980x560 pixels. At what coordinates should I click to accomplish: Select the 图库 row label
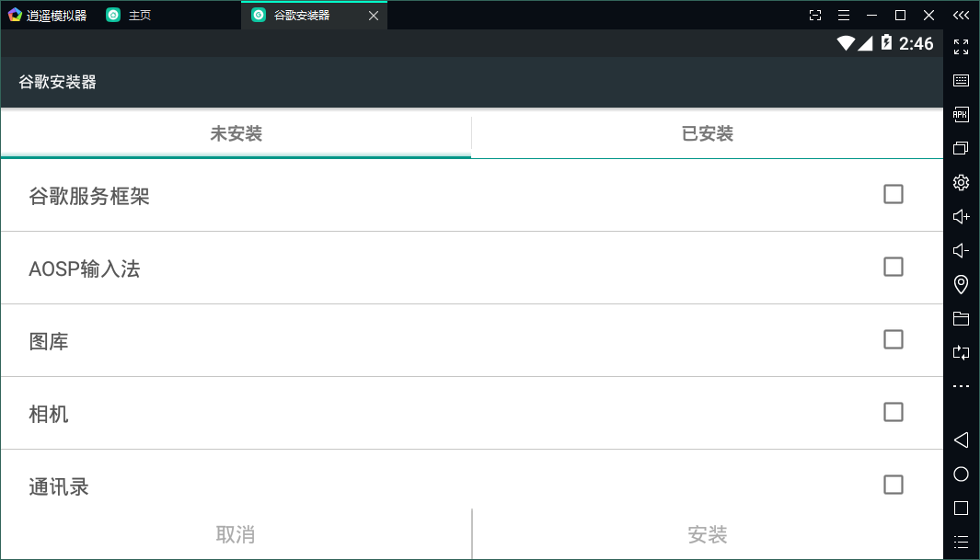tap(49, 341)
